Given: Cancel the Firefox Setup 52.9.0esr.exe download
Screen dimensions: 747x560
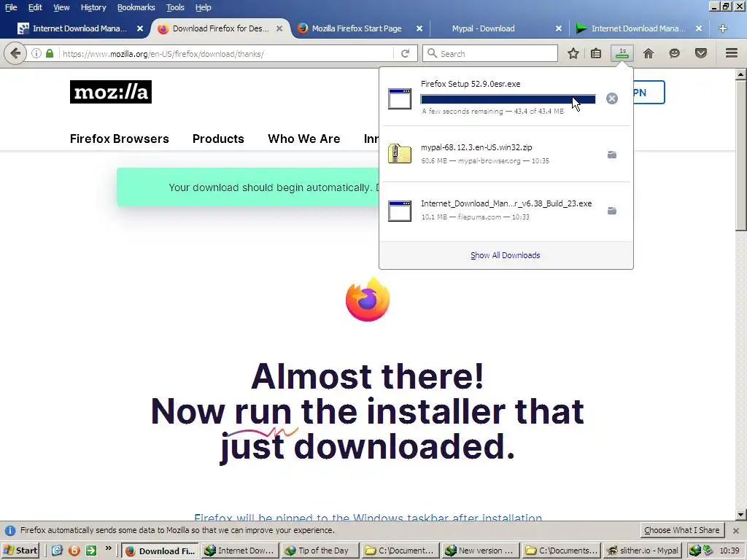Looking at the screenshot, I should point(612,98).
